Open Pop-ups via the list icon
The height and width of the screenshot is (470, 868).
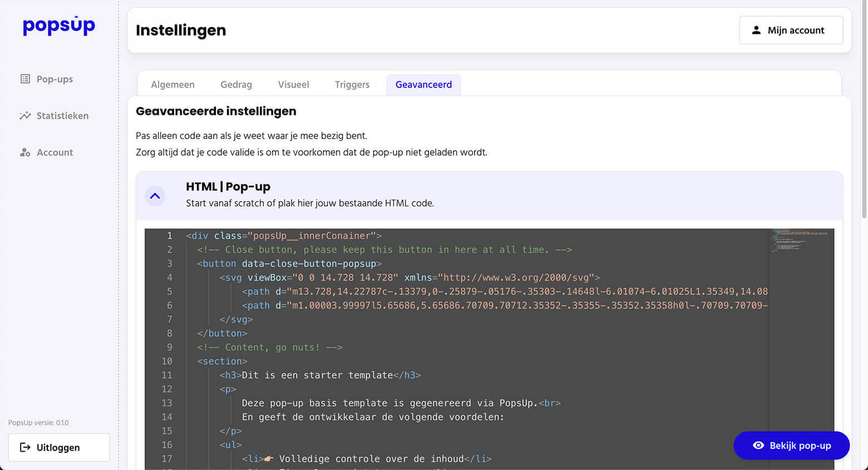click(24, 78)
